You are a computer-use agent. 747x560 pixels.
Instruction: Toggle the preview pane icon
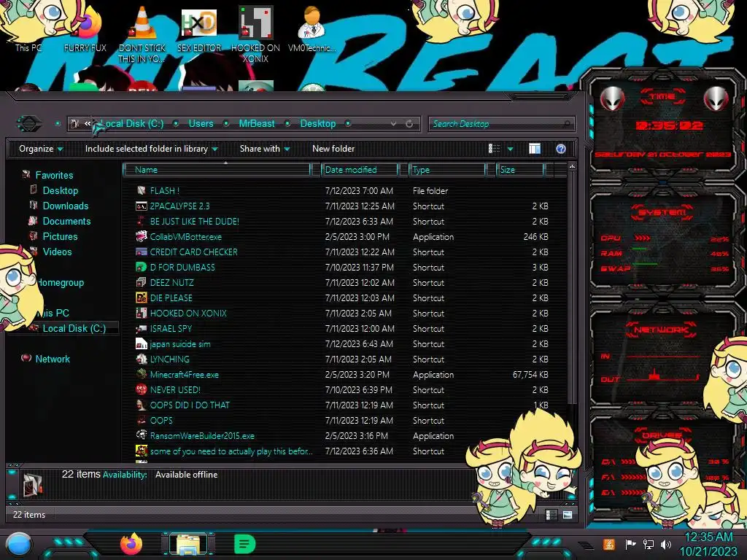click(x=535, y=149)
